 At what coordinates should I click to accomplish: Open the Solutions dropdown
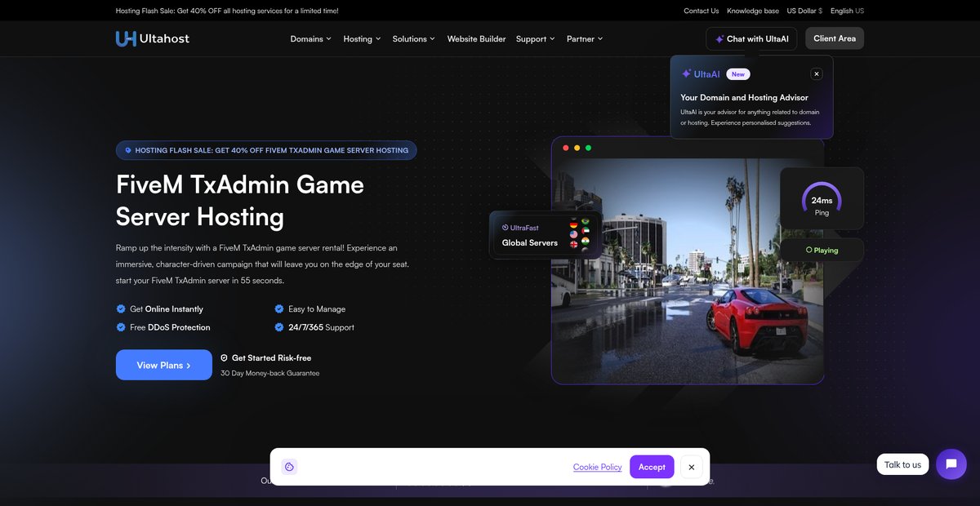pyautogui.click(x=413, y=38)
